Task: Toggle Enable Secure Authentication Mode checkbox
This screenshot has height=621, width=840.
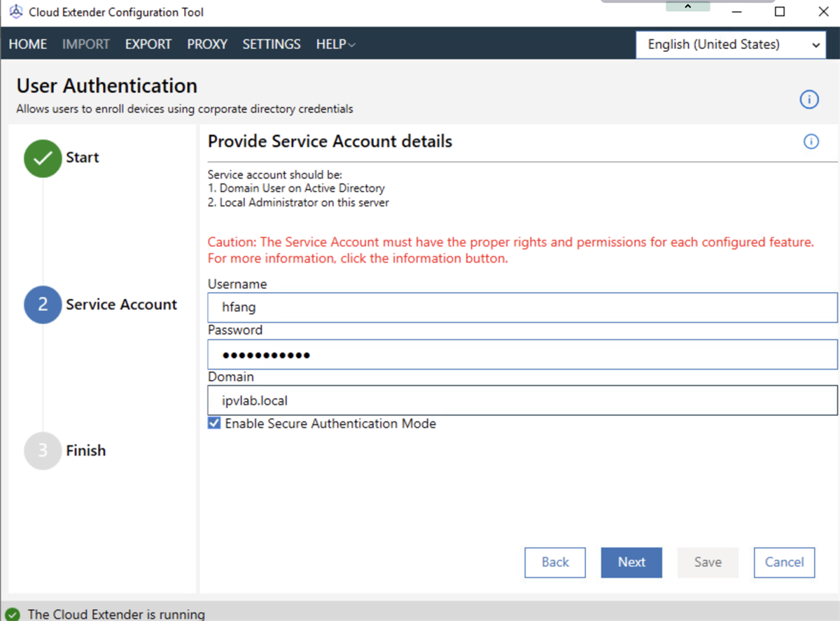Action: click(214, 424)
